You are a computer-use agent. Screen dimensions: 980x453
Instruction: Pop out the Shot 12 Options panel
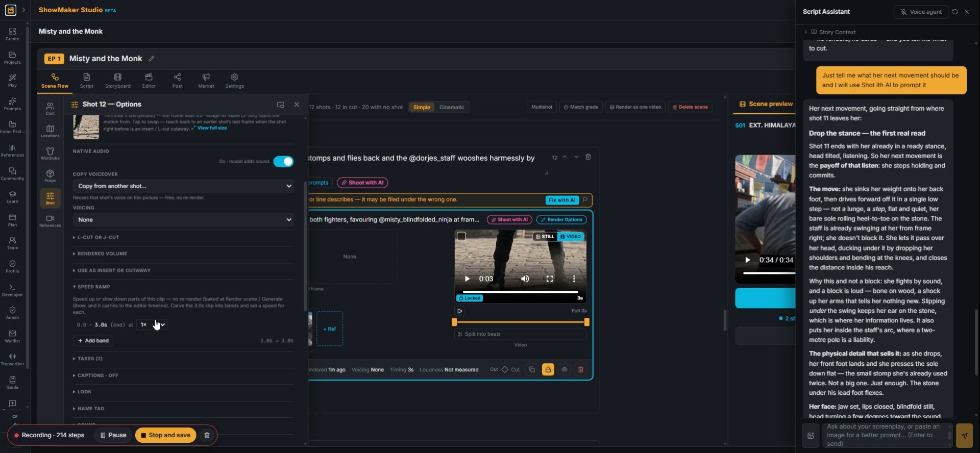point(280,105)
